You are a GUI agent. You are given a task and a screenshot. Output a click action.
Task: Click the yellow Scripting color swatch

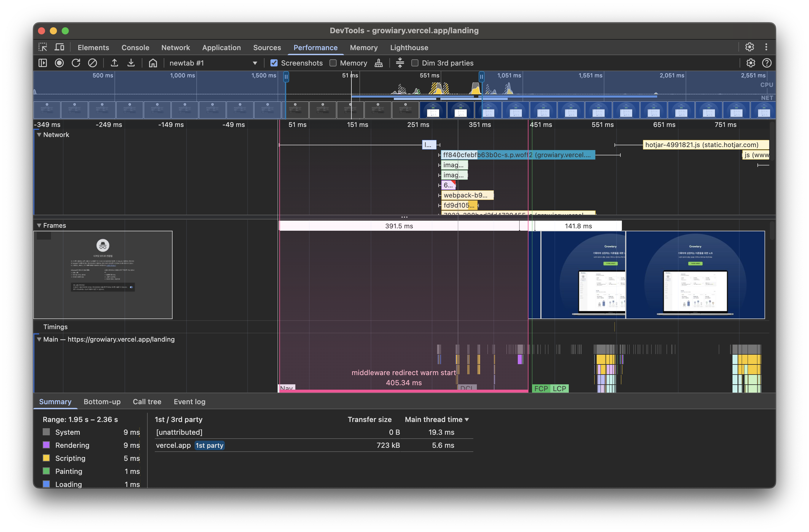point(47,458)
